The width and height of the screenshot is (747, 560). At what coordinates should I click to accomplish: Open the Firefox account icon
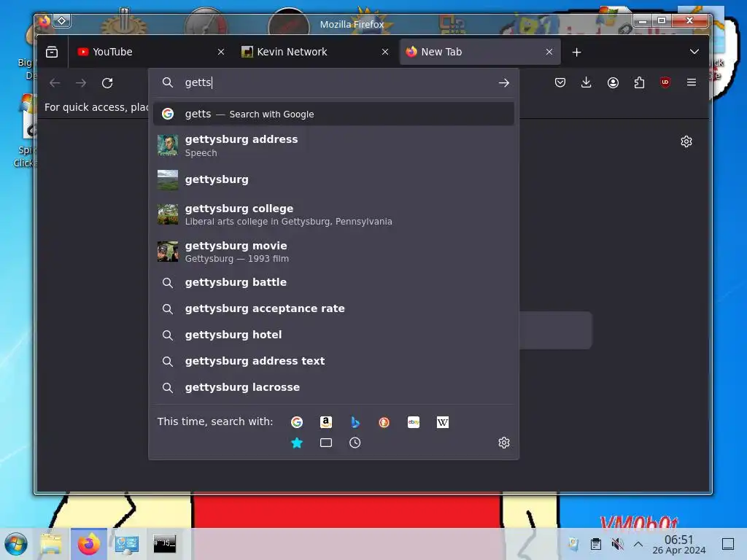pos(613,82)
